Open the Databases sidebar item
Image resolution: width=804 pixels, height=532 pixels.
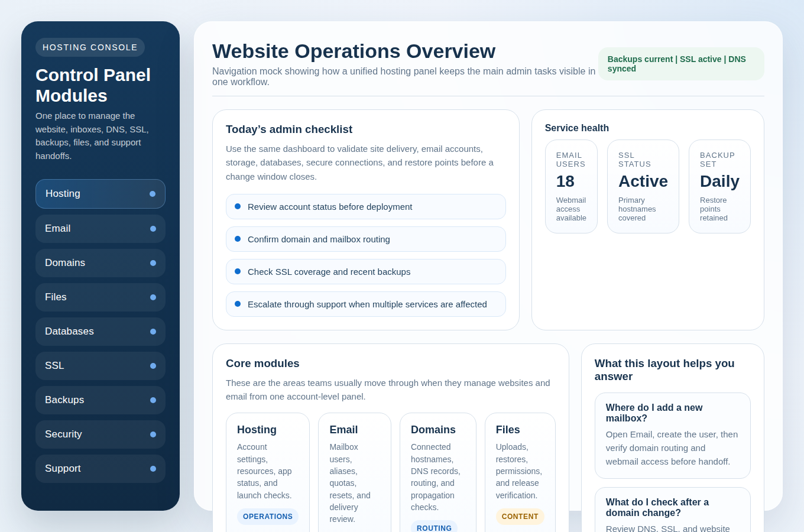tap(100, 332)
